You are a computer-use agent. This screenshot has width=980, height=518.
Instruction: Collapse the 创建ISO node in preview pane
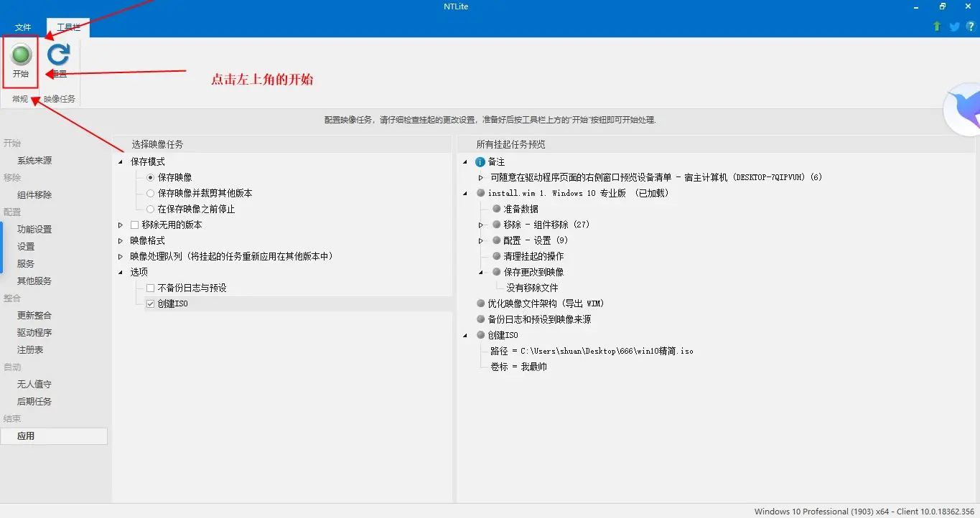pos(466,335)
